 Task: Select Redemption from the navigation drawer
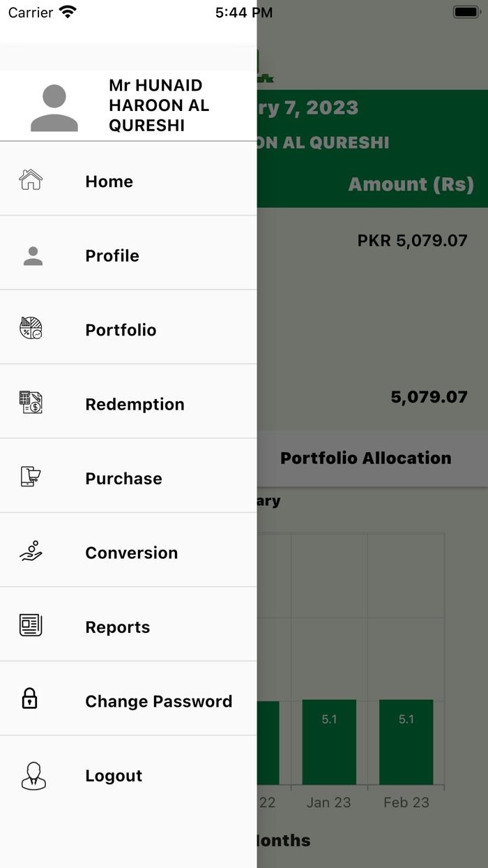click(135, 403)
